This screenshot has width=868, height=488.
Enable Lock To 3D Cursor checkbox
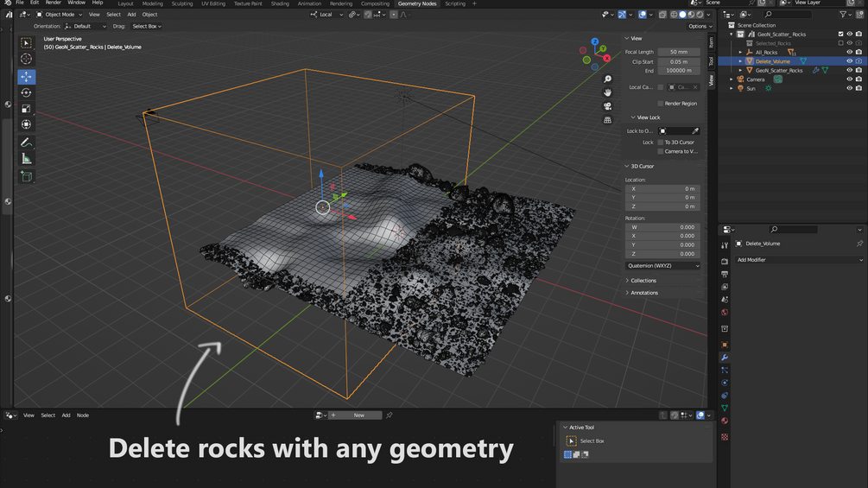661,143
